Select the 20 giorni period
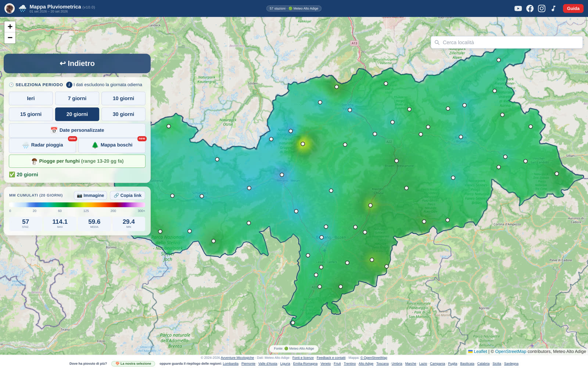 (x=77, y=114)
